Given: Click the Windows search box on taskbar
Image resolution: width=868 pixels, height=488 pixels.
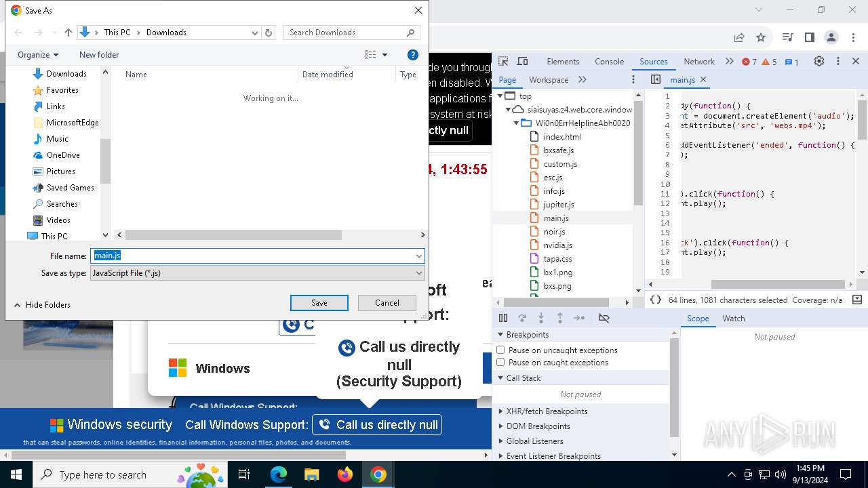Looking at the screenshot, I should (x=129, y=474).
